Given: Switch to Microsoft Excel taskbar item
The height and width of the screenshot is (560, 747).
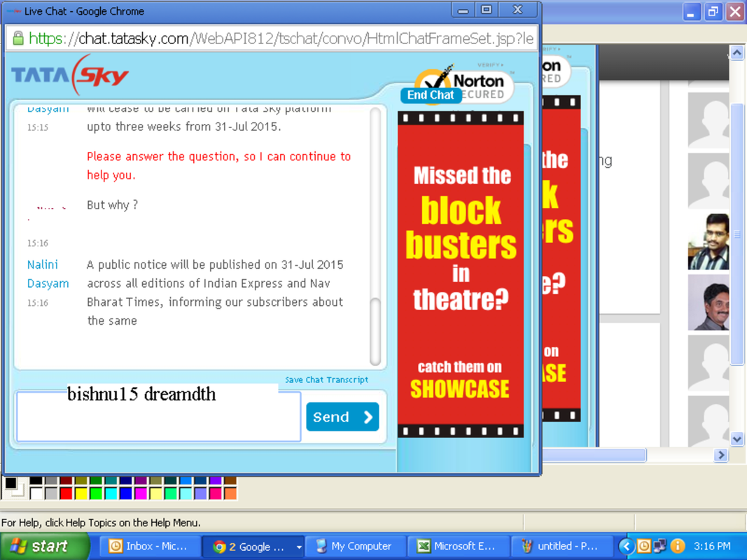Looking at the screenshot, I should pyautogui.click(x=457, y=546).
